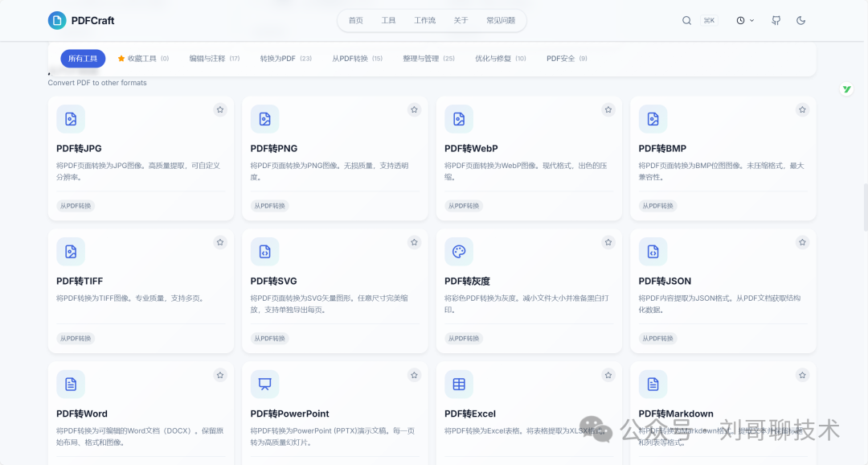The width and height of the screenshot is (868, 465).
Task: Click the PDF转Word document icon
Action: coord(71,384)
